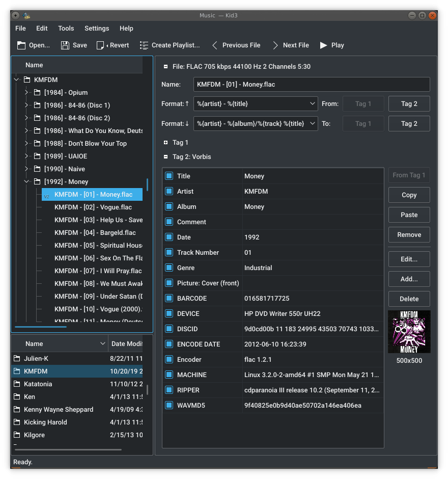Open the Edit menu
The image size is (448, 479).
42,29
